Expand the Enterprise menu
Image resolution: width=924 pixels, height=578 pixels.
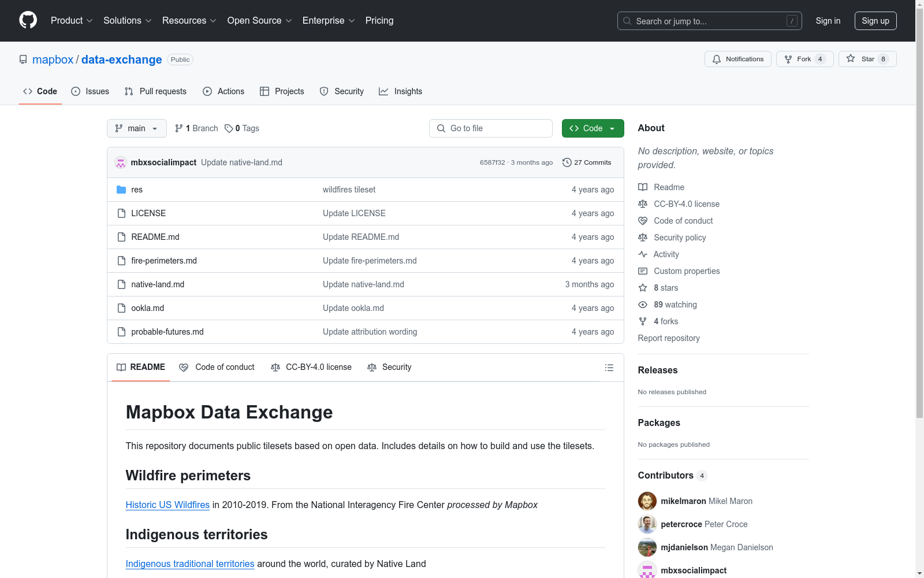329,21
